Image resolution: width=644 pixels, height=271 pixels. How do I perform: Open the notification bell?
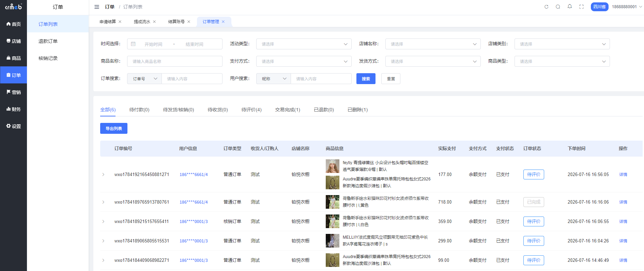(x=570, y=6)
